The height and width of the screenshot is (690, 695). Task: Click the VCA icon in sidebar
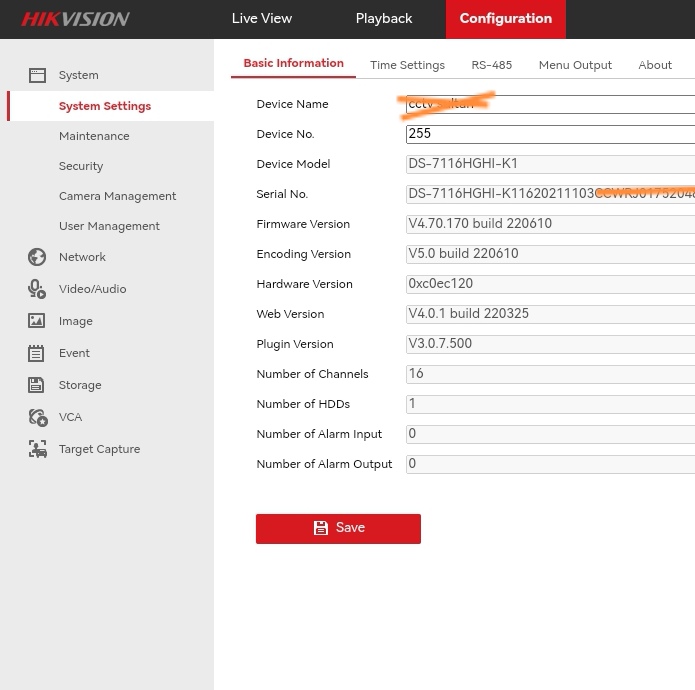(37, 417)
